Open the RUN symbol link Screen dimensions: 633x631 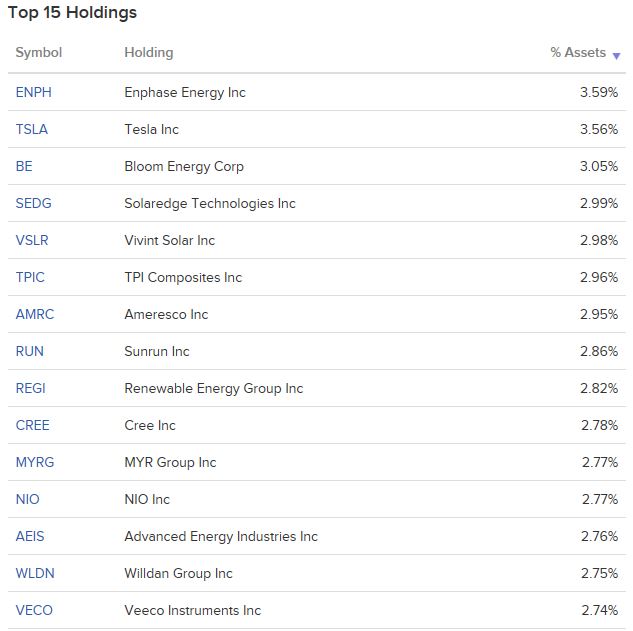(x=29, y=352)
